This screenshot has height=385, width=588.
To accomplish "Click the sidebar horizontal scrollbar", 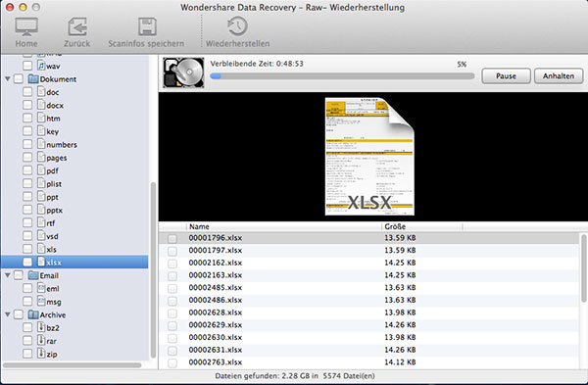I will [73, 364].
